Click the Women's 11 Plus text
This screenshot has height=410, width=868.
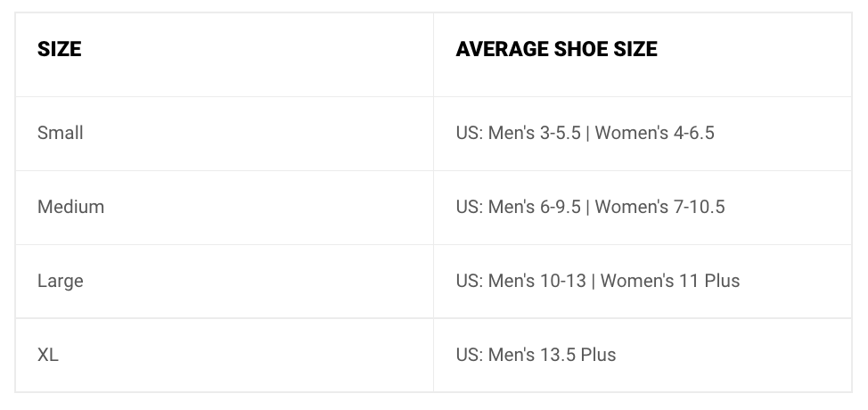670,281
